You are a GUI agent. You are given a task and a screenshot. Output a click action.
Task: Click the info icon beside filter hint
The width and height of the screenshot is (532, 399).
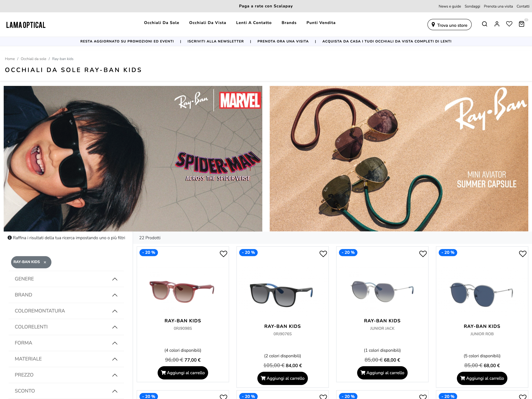click(x=10, y=238)
